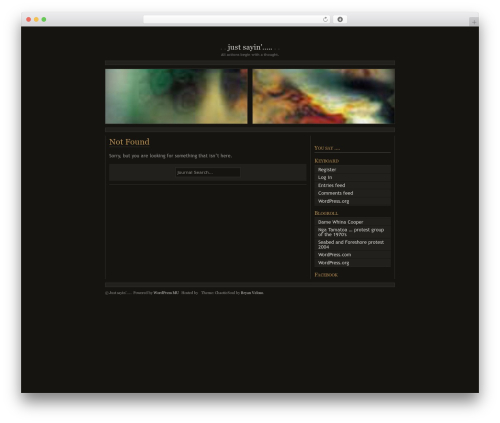
Task: Open the Dame Whina Cooper blogroll link
Action: point(340,222)
